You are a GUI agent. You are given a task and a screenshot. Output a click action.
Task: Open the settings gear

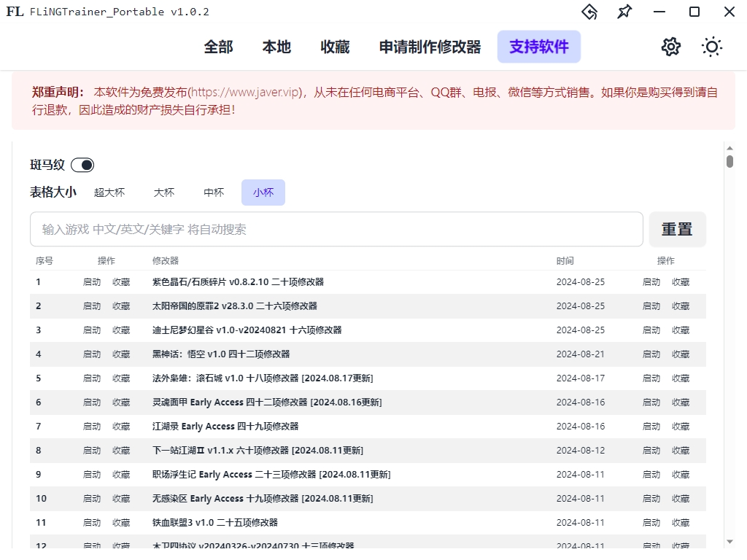[670, 46]
